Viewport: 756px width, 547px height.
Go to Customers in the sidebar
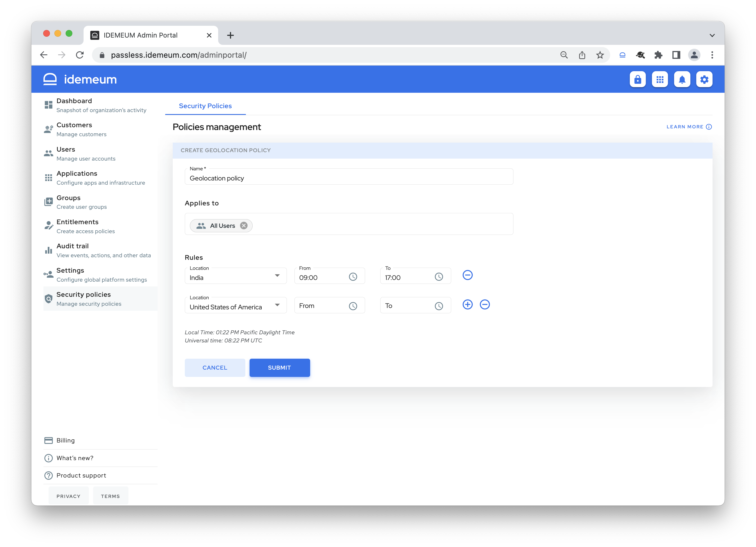click(100, 129)
